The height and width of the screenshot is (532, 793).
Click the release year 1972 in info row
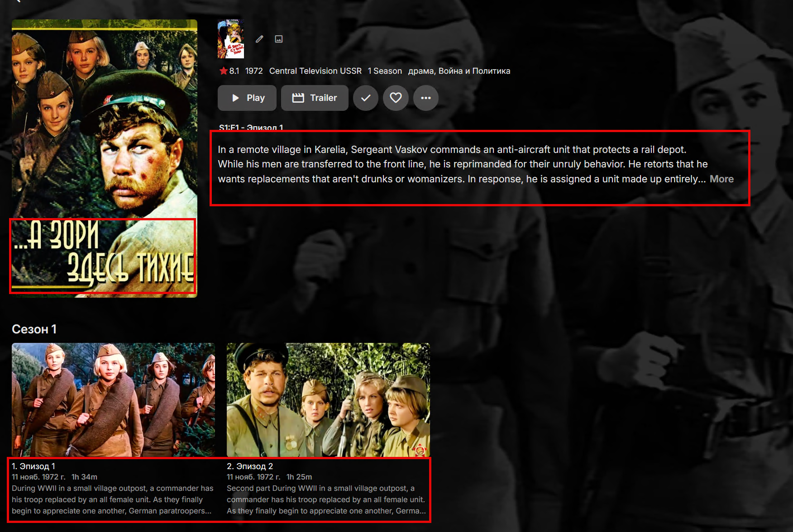click(254, 71)
